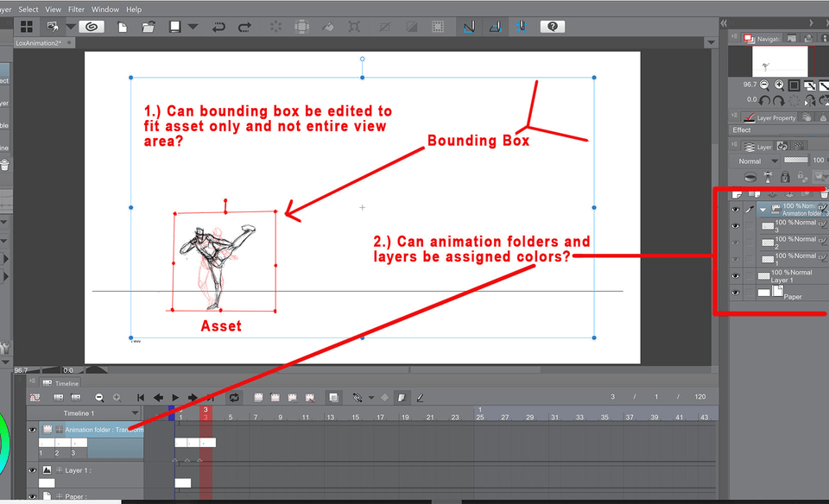This screenshot has width=829, height=504.
Task: Toggle visibility of Layer 1
Action: pos(736,276)
